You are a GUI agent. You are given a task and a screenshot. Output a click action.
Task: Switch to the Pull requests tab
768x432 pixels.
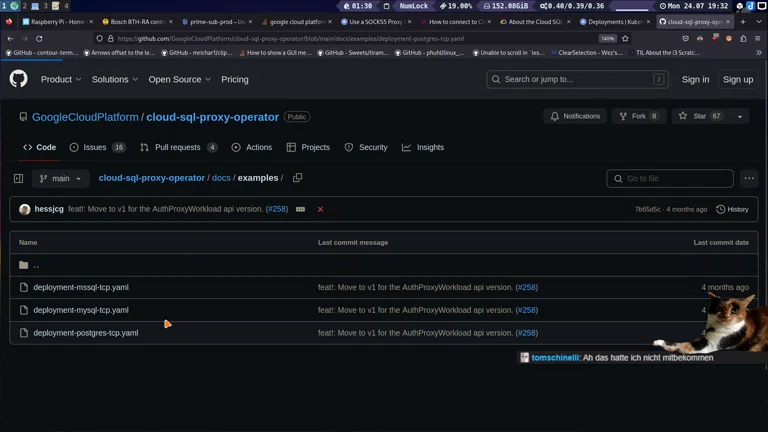(178, 147)
